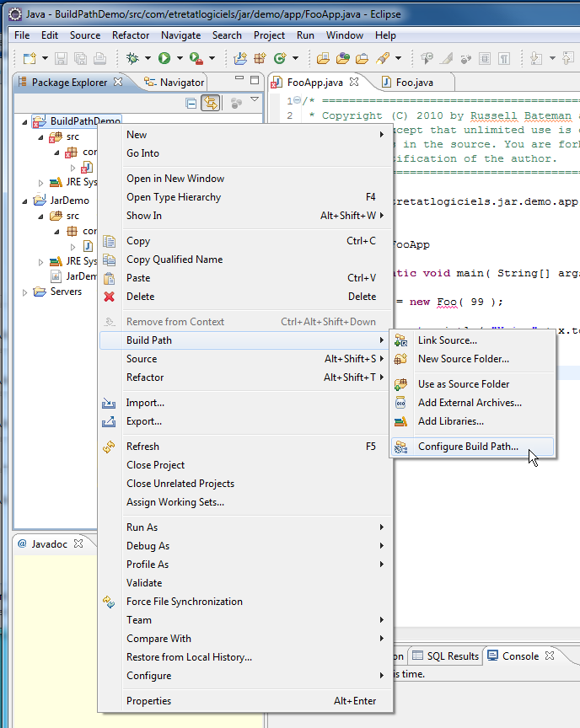The height and width of the screenshot is (728, 580).
Task: Toggle Link with Editor in Package Explorer
Action: coord(211,103)
